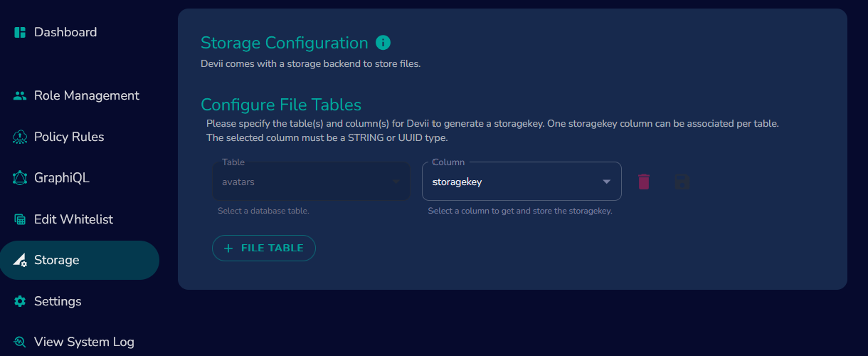Open the Table dropdown showing avatars
868x356 pixels.
[311, 182]
